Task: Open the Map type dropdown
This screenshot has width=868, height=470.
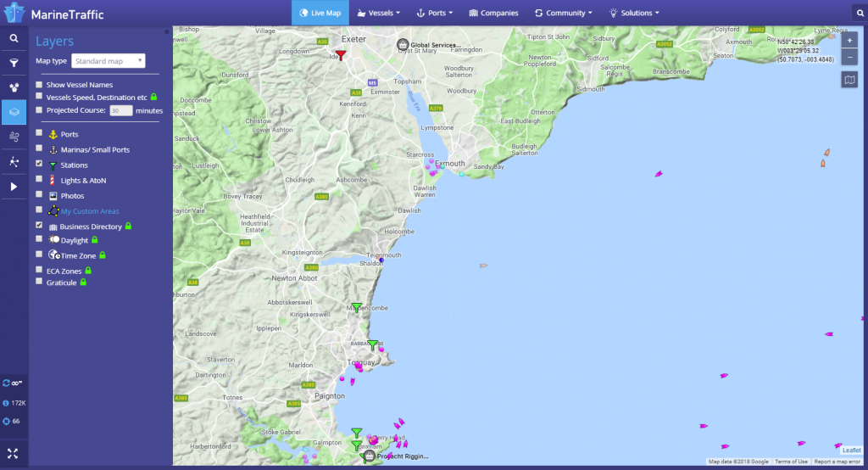Action: (108, 61)
